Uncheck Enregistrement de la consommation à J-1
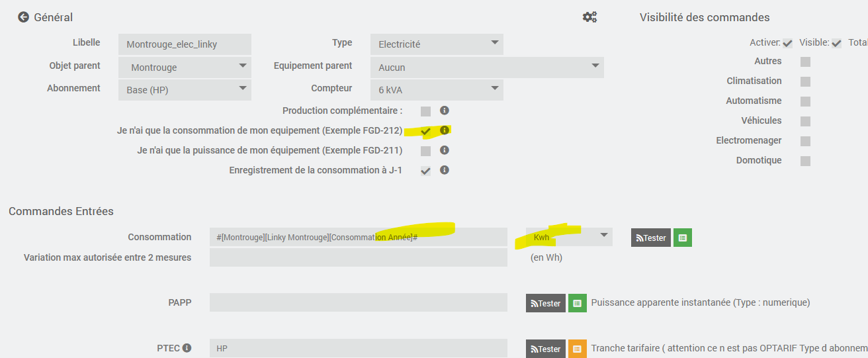The width and height of the screenshot is (868, 358). tap(425, 171)
